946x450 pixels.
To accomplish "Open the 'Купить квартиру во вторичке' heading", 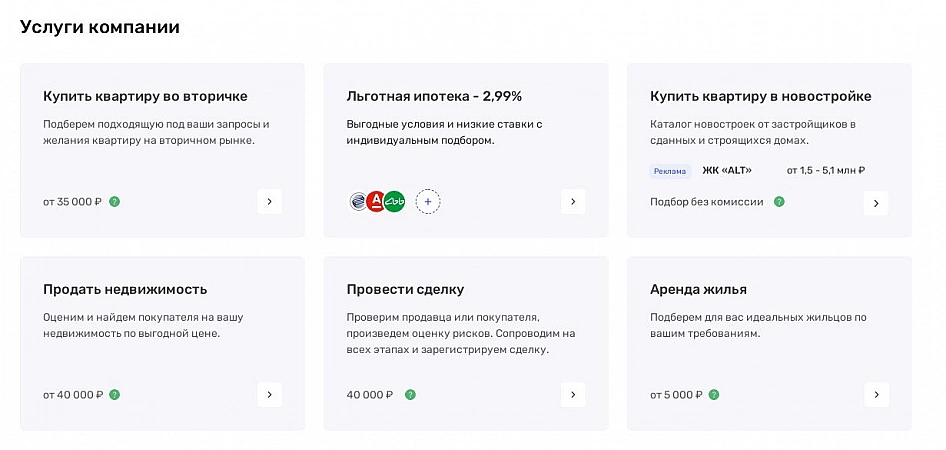I will (145, 96).
